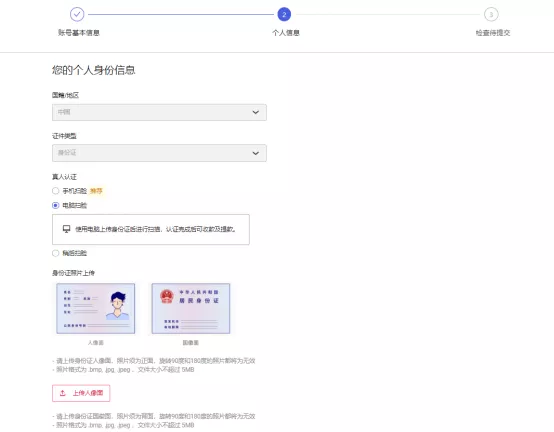Click the step 2 circle for 个人信息
554x432 pixels.
coord(284,14)
